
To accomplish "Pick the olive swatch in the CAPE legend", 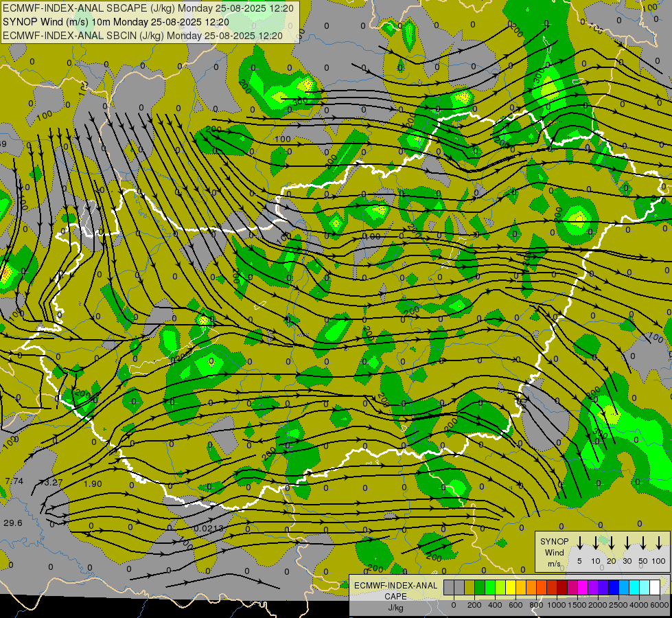I will [x=470, y=587].
